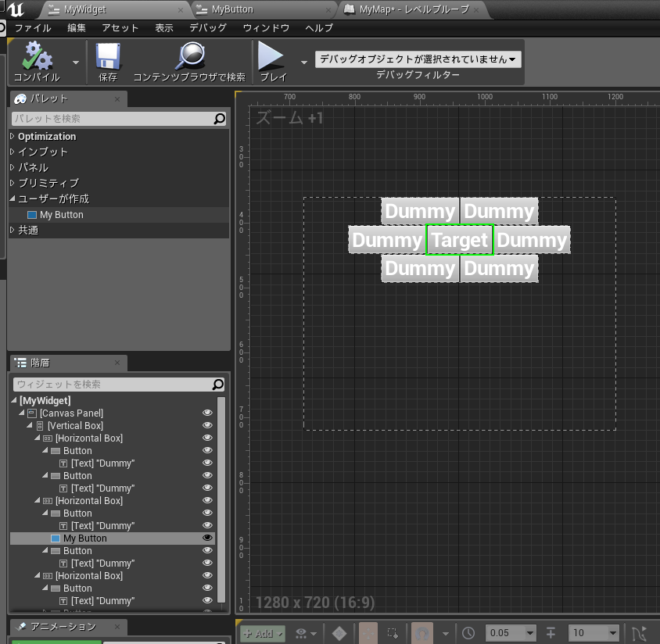Open the ファイル menu
The image size is (660, 644).
coord(33,28)
